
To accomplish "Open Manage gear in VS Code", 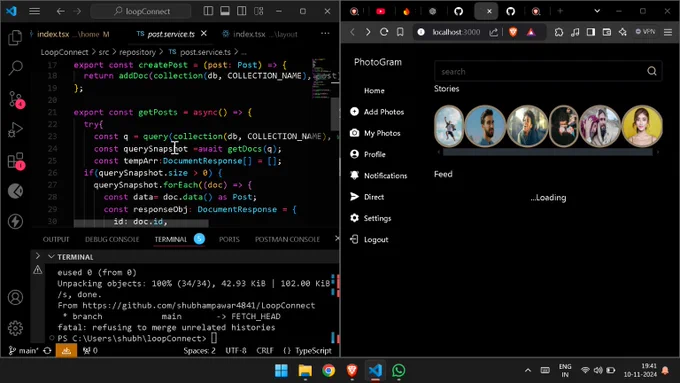I will (15, 328).
